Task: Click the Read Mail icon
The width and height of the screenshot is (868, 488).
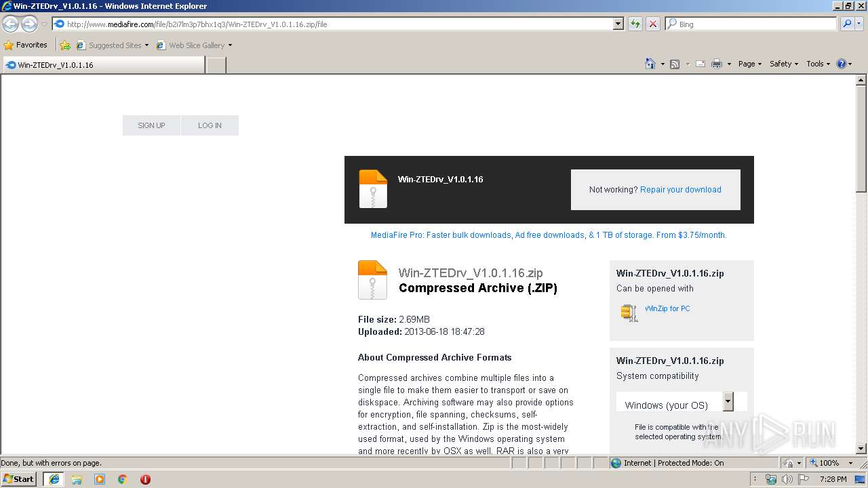Action: [x=701, y=64]
